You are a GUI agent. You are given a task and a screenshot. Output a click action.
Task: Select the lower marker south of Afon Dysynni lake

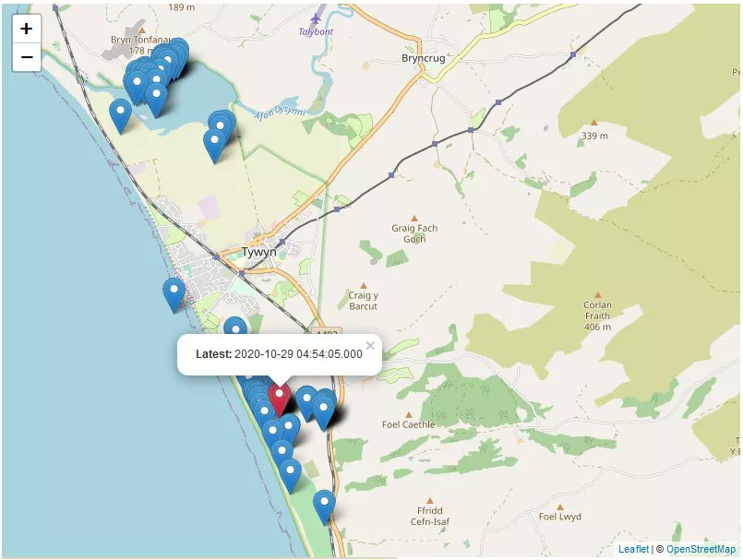pyautogui.click(x=214, y=146)
